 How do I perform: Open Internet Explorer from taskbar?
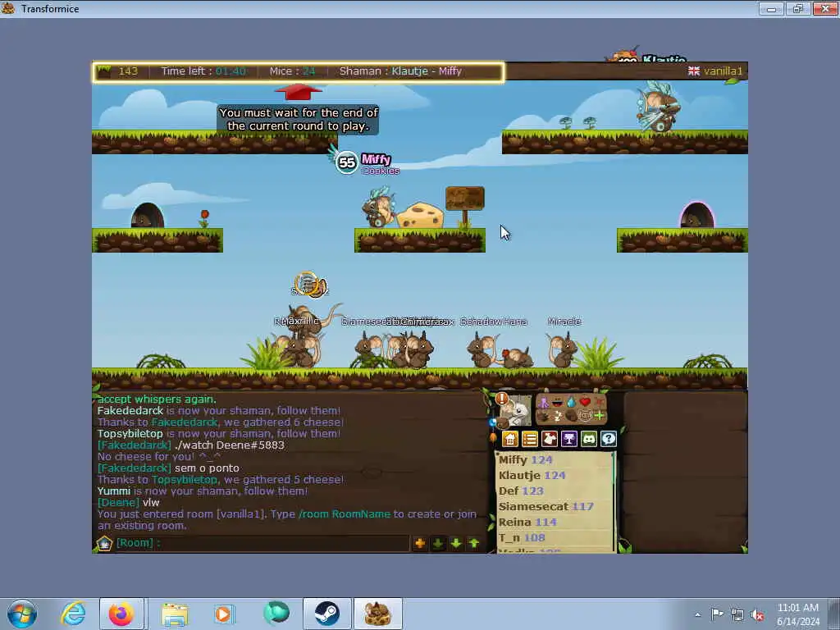tap(73, 614)
